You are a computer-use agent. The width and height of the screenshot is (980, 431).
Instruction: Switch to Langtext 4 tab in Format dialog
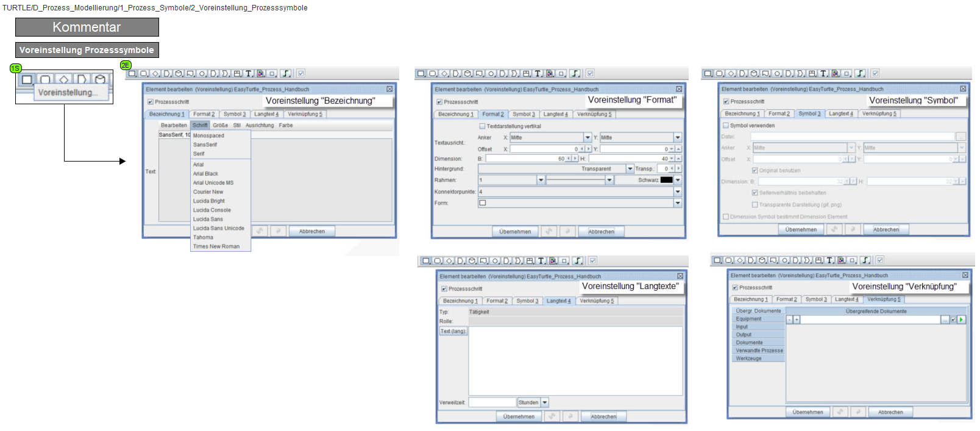[555, 115]
